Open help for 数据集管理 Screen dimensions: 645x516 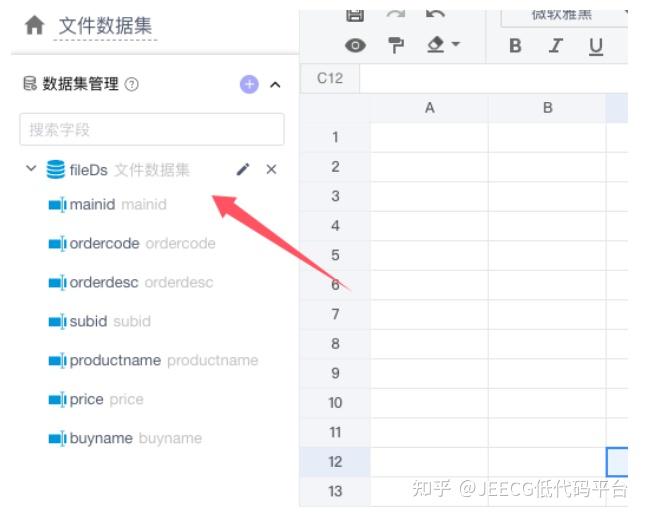132,84
